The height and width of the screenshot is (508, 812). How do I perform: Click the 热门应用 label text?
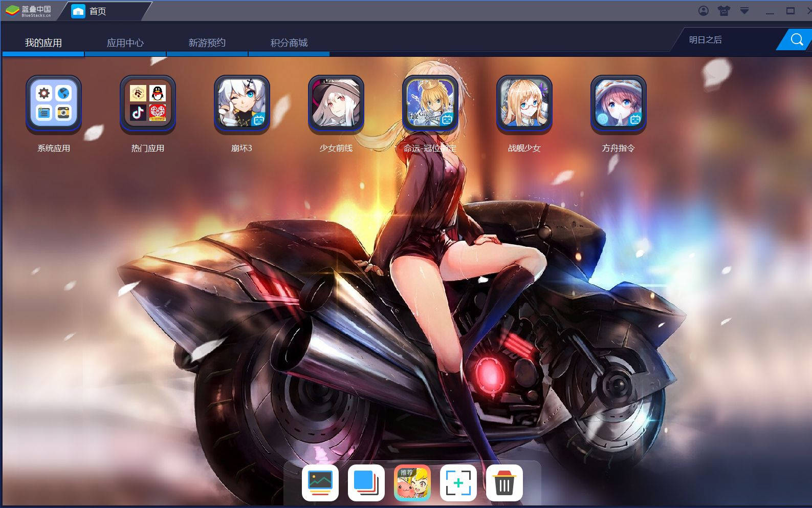(x=148, y=148)
